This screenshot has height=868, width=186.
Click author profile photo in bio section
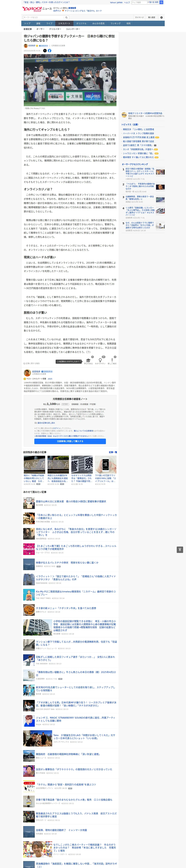tap(27, 373)
